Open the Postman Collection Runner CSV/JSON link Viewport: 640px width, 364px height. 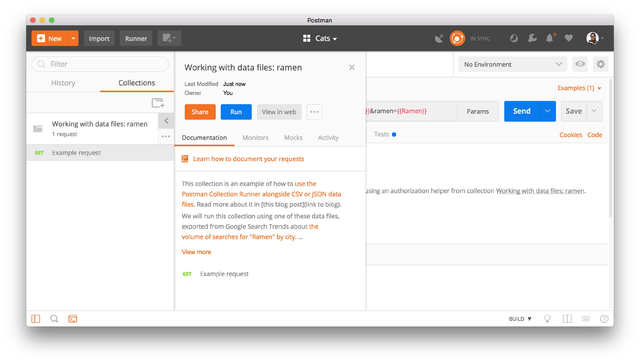(x=261, y=194)
